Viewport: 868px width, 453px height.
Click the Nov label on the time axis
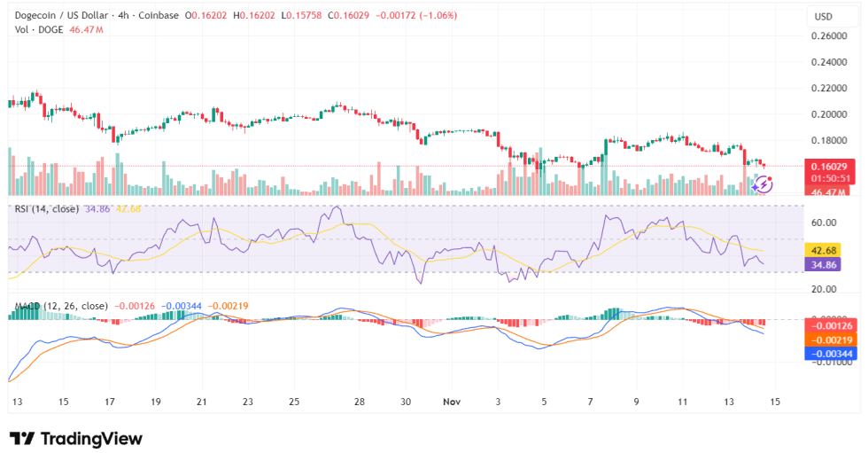pyautogui.click(x=452, y=402)
